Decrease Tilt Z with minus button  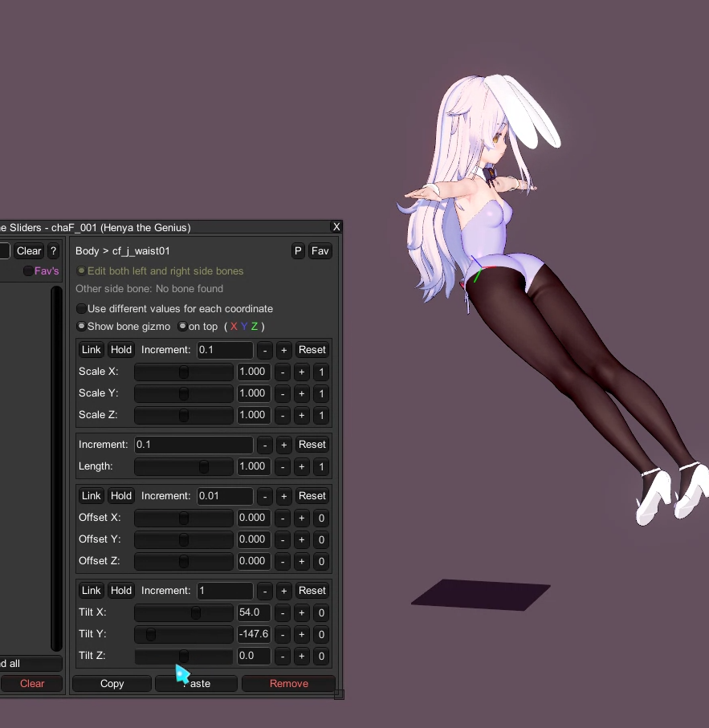pos(283,656)
